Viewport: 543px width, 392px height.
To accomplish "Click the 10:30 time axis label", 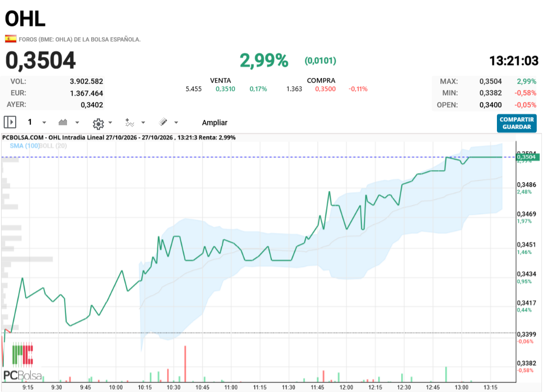I will pyautogui.click(x=173, y=387).
